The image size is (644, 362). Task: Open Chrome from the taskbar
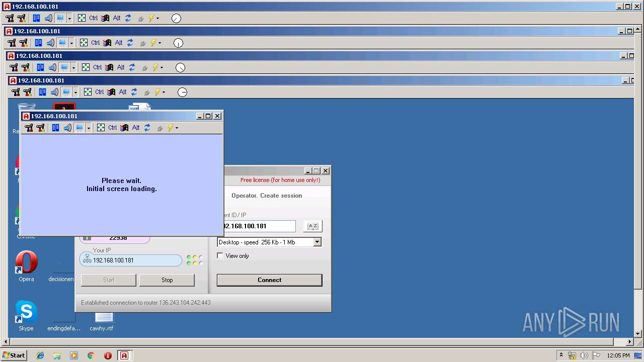[91, 355]
